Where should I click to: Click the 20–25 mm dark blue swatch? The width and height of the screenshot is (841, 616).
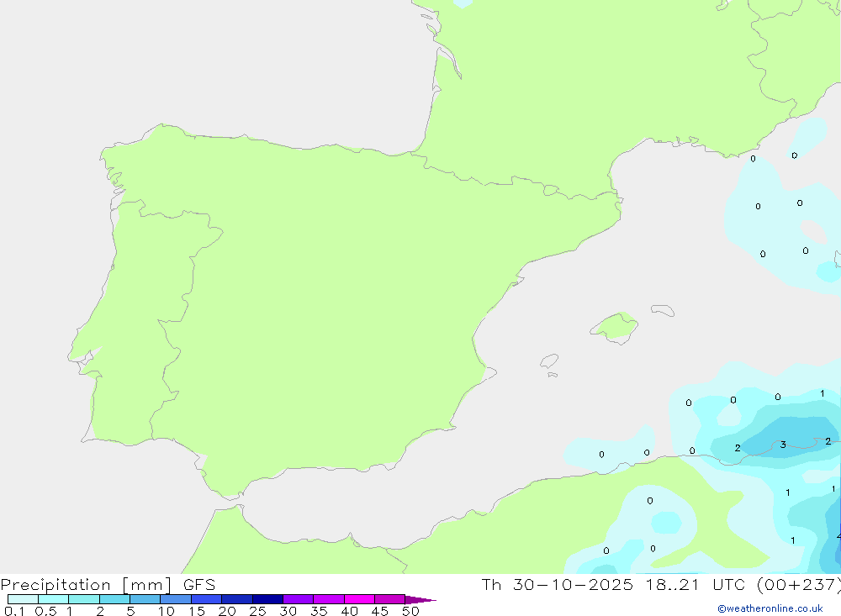point(237,599)
